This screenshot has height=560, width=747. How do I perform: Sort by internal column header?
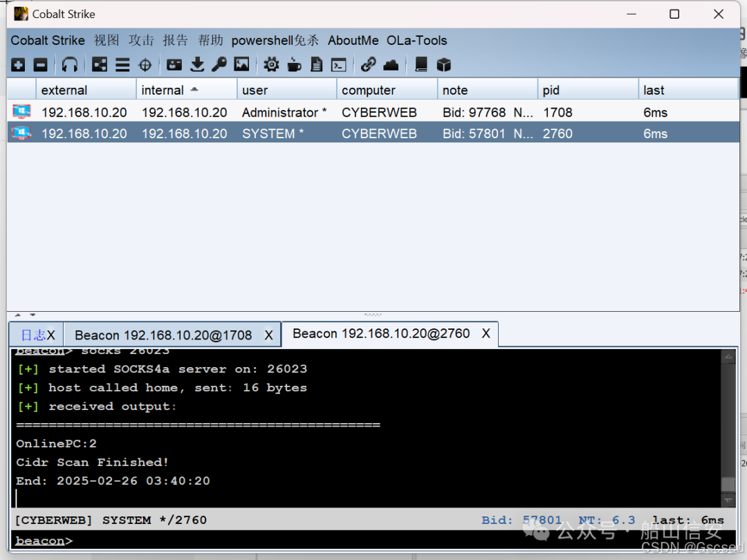click(187, 90)
